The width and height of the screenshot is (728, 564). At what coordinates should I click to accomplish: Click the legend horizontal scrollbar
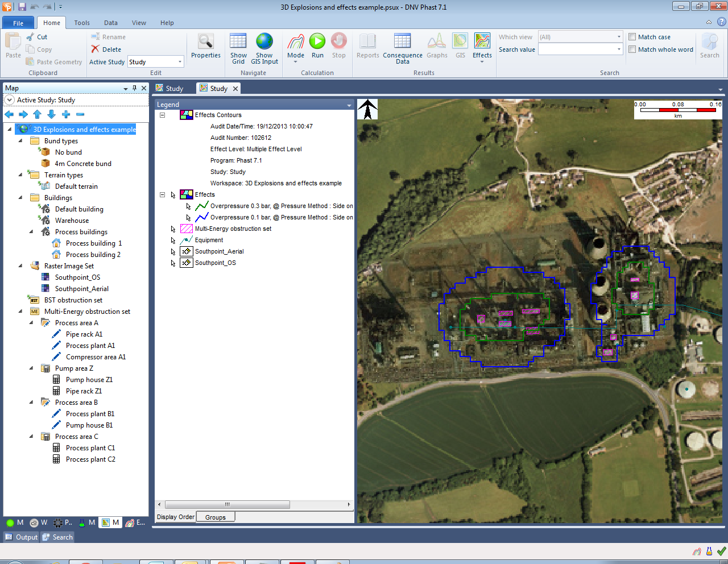(227, 504)
